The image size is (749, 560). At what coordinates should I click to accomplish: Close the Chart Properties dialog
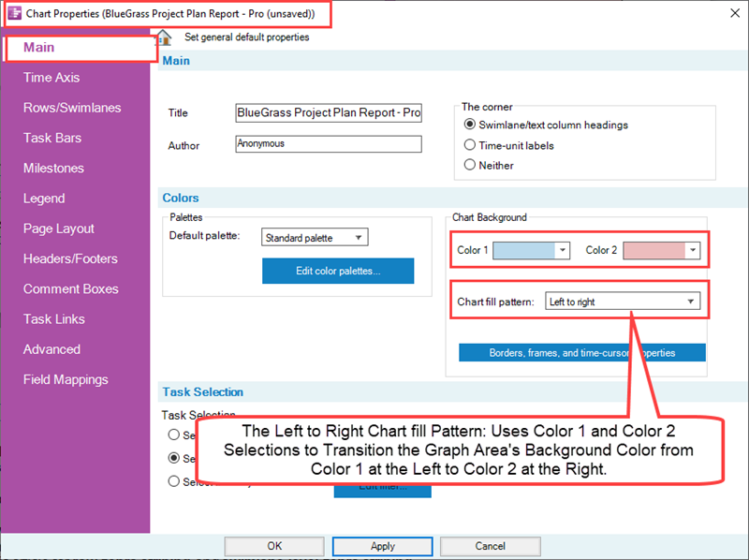click(735, 13)
